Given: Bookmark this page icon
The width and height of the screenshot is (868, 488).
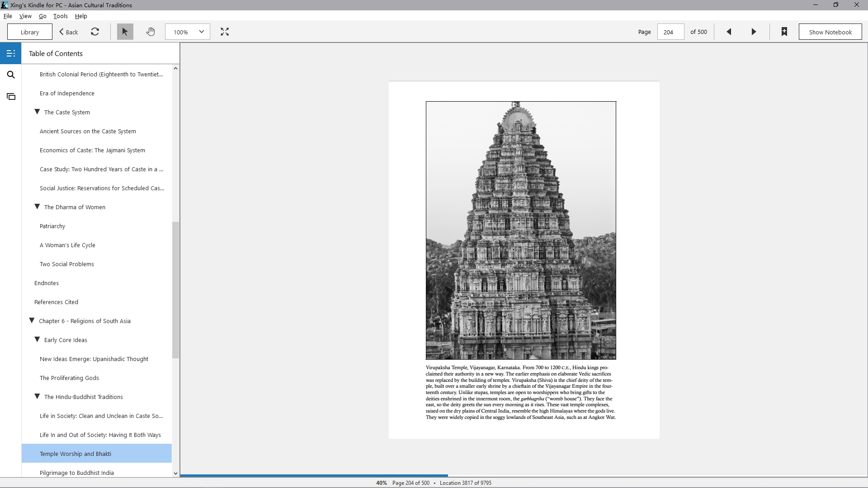Looking at the screenshot, I should (784, 32).
